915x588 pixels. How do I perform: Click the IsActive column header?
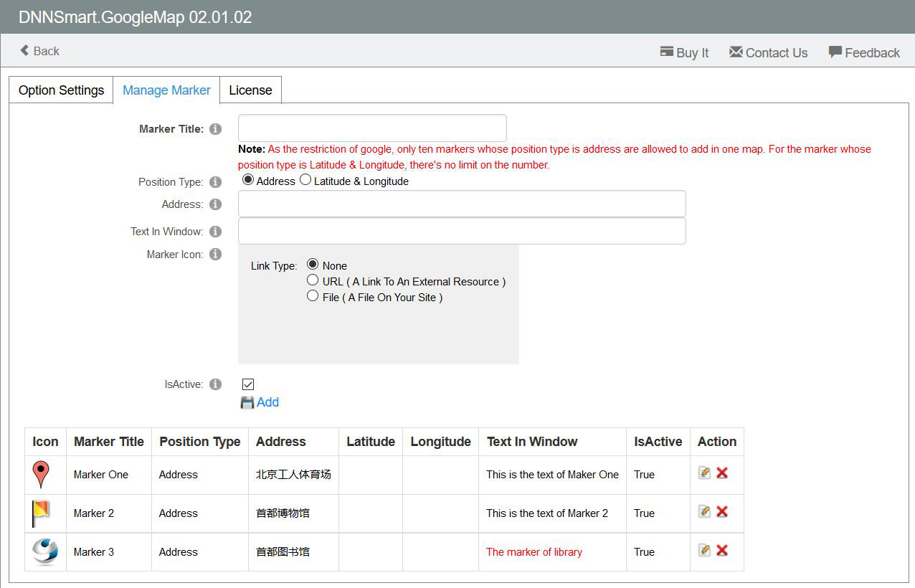point(658,442)
